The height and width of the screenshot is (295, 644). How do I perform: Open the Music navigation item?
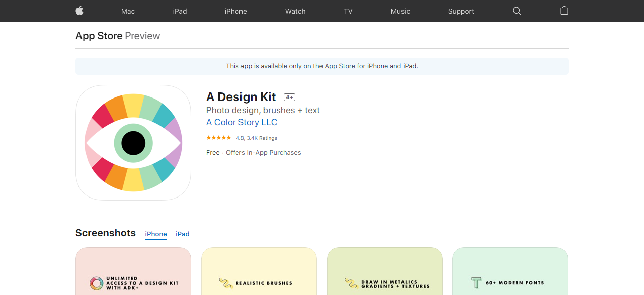coord(400,11)
